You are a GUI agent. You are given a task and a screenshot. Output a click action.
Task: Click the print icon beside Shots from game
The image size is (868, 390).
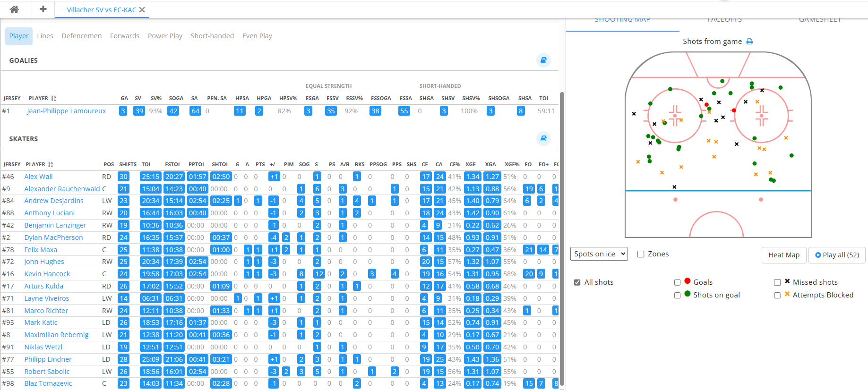(x=749, y=42)
